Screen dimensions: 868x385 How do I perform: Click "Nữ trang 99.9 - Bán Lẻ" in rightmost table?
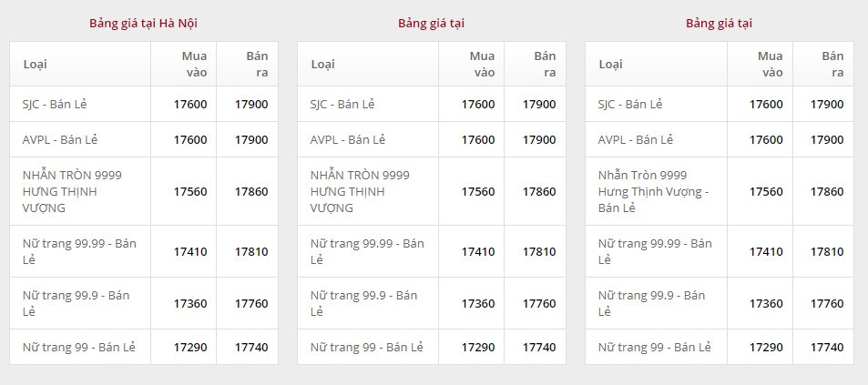click(651, 304)
